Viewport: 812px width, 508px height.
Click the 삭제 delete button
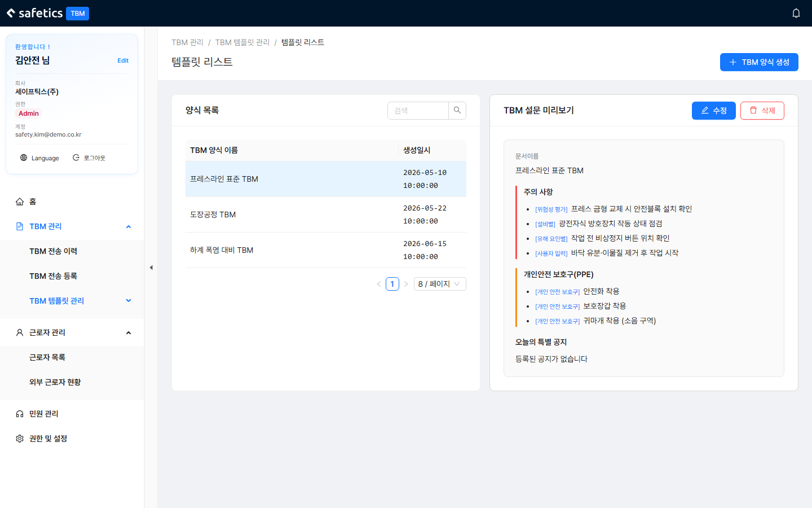pyautogui.click(x=762, y=111)
